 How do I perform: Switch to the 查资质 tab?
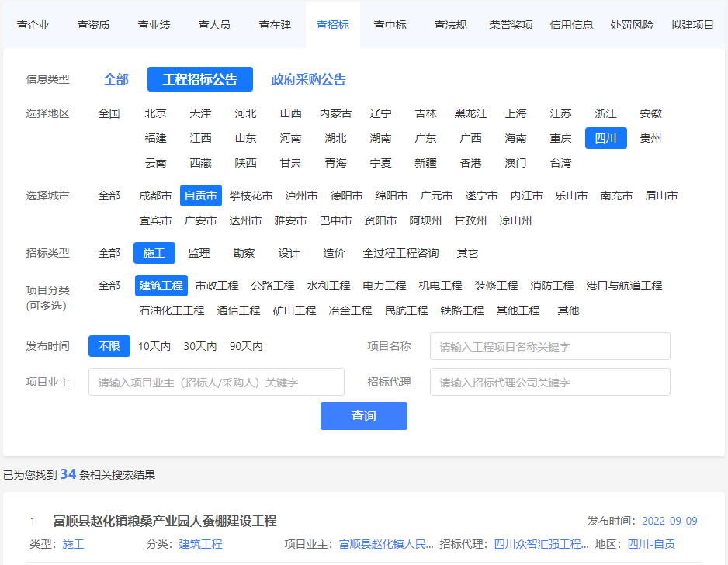tap(93, 25)
